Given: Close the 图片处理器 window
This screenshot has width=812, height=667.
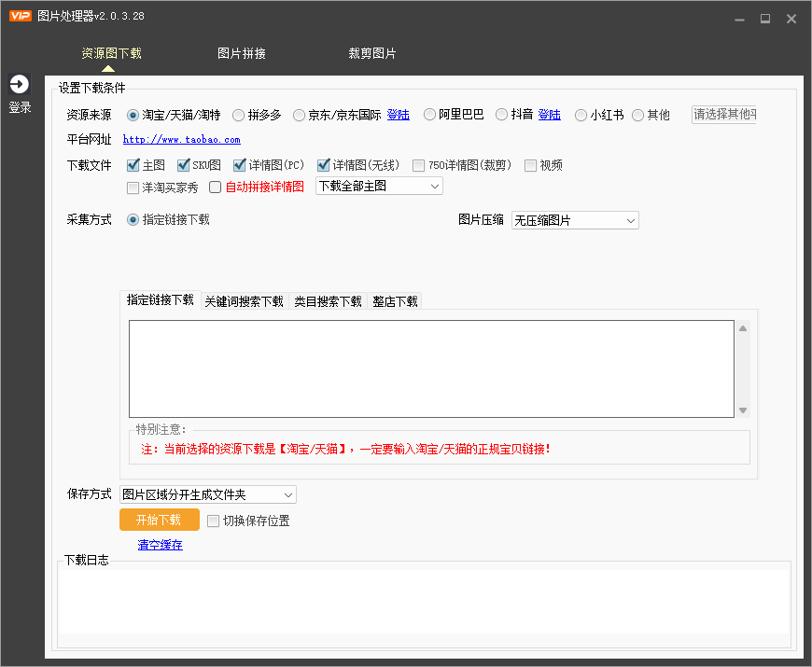Looking at the screenshot, I should click(x=791, y=20).
